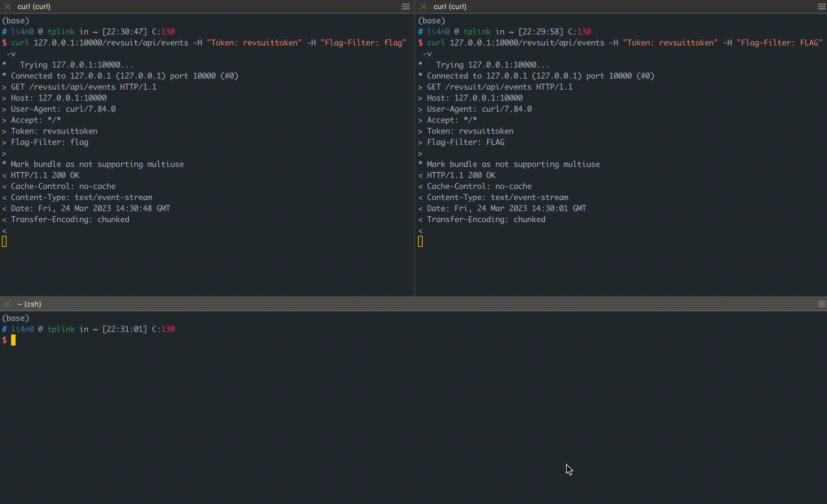Click the hollow cursor in right curl pane
The width and height of the screenshot is (827, 504).
coord(420,241)
